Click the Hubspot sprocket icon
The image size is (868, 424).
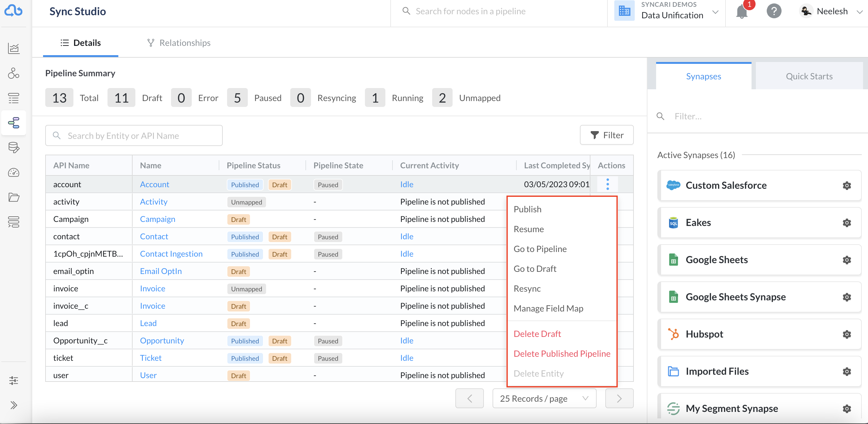[673, 334]
